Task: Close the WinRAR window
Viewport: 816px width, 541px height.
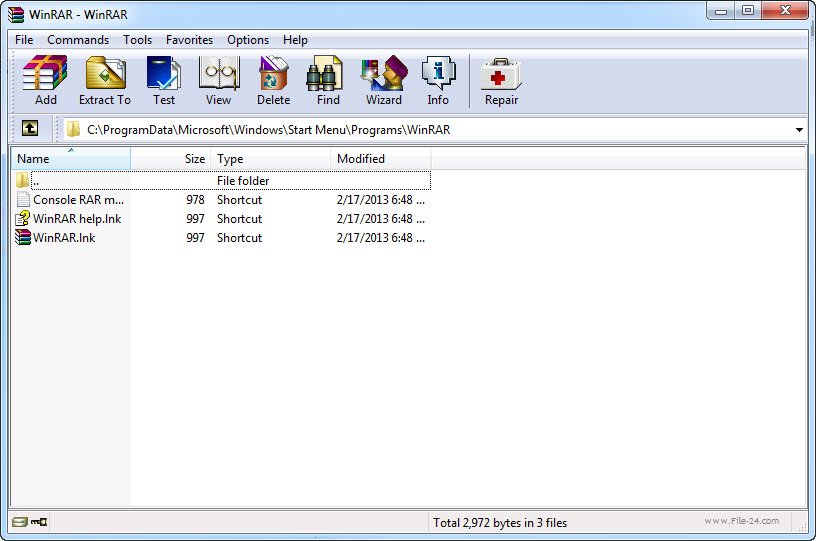Action: [x=785, y=10]
